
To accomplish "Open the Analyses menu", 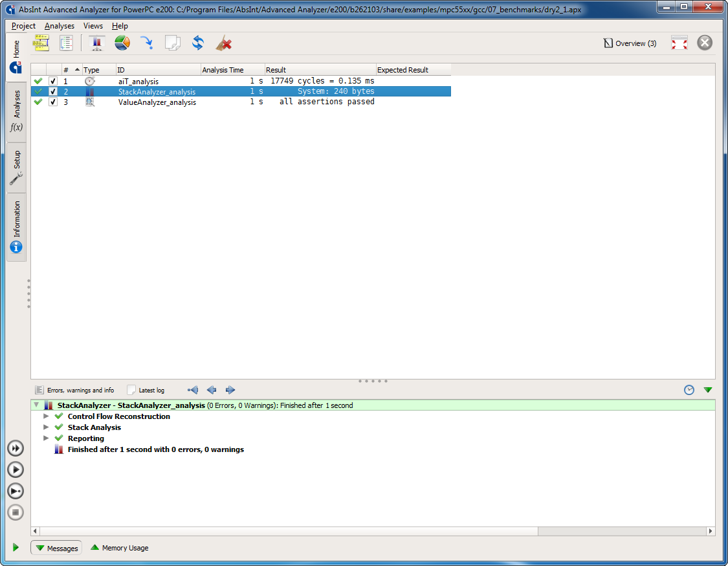I will 60,26.
